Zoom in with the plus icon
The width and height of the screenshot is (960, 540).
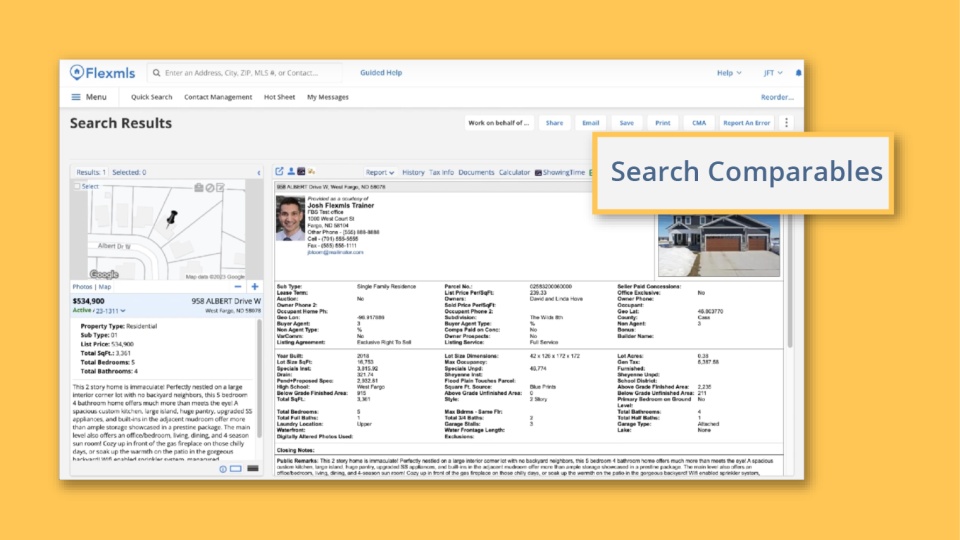(x=255, y=287)
